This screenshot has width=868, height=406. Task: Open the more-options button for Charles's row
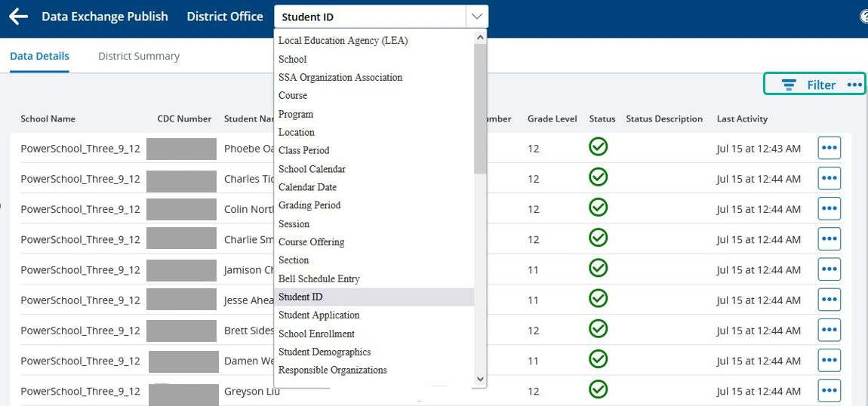click(829, 179)
